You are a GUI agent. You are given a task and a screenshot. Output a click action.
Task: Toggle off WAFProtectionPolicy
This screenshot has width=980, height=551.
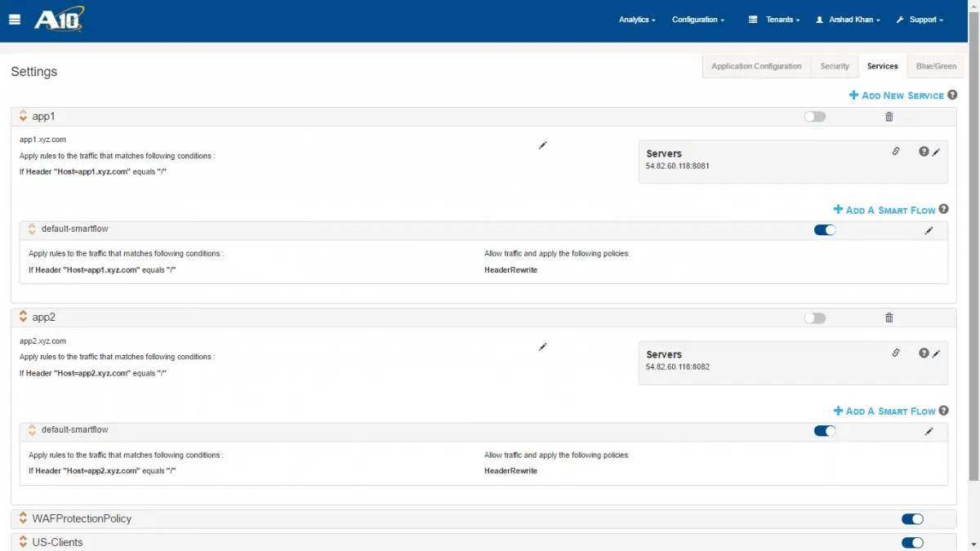coord(912,518)
